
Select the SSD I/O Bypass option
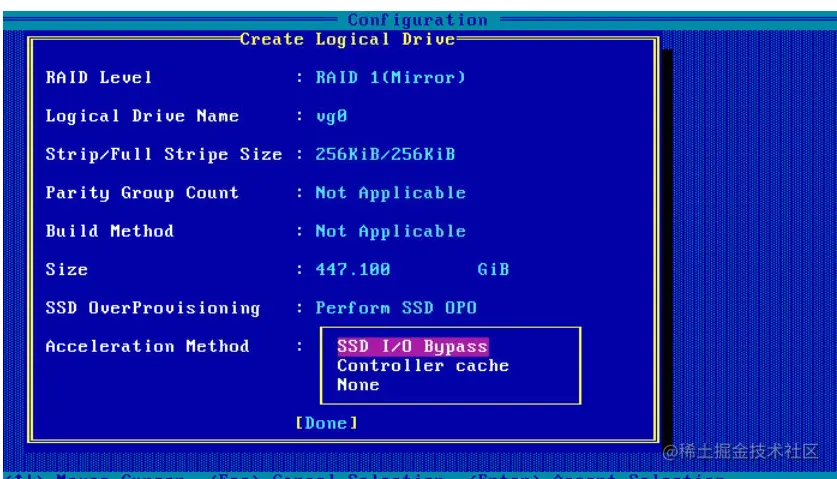412,347
